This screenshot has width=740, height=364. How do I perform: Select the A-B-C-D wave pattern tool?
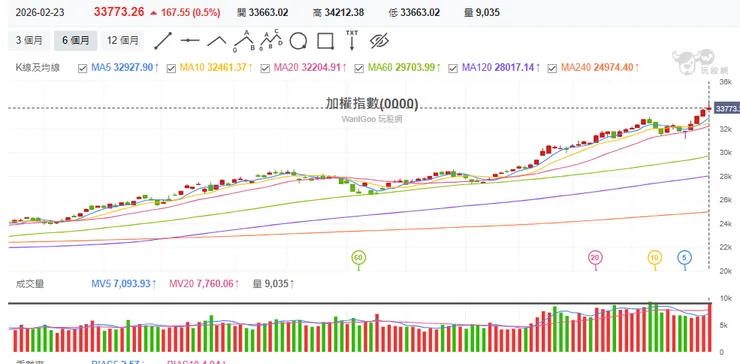click(x=271, y=40)
